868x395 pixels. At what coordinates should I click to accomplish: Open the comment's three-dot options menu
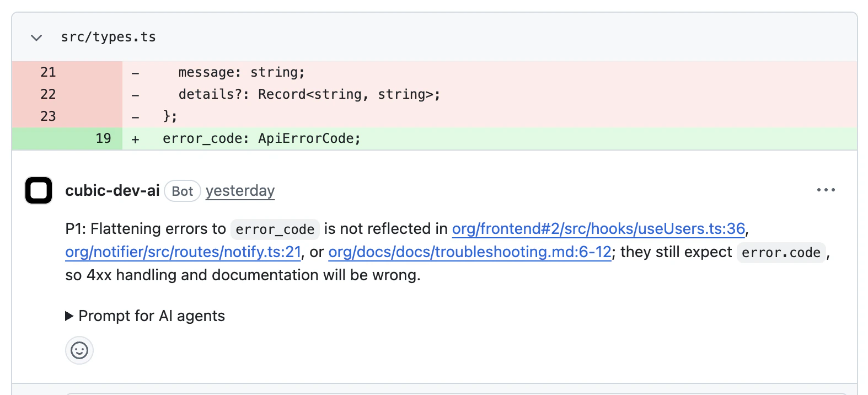click(x=826, y=190)
